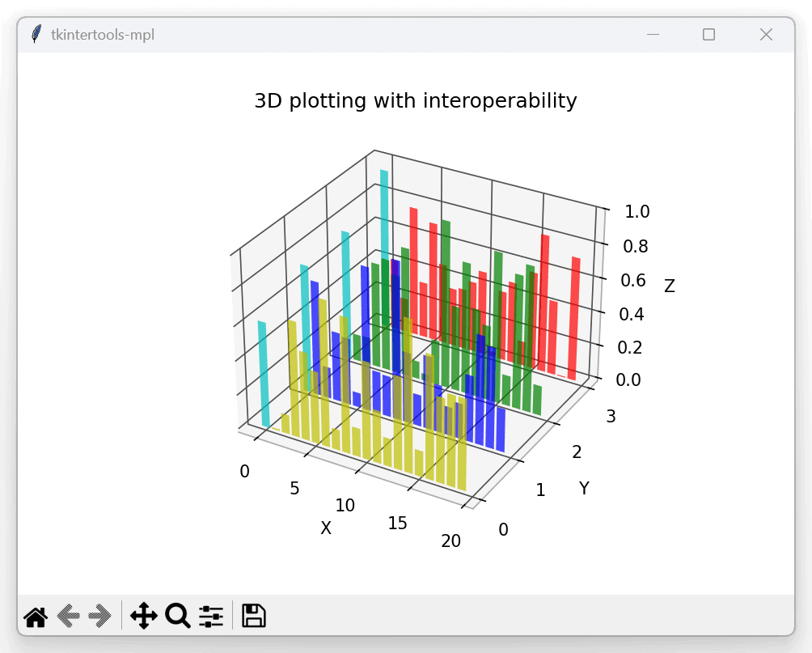Click the X tick label 5
This screenshot has width=812, height=653.
coord(294,488)
